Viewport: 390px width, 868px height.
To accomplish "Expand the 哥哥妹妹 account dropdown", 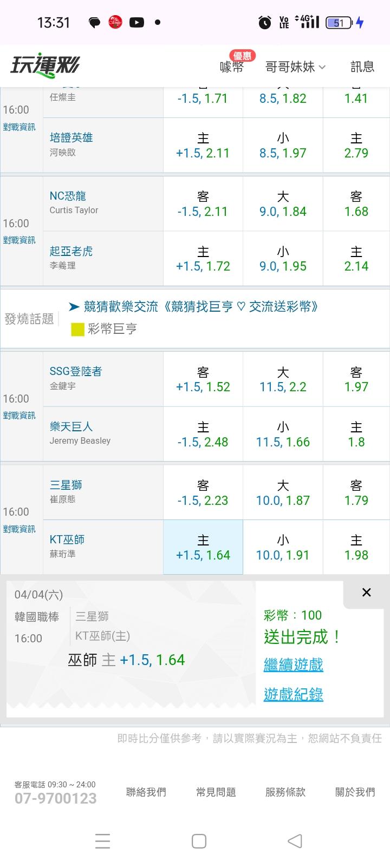I will [x=295, y=67].
